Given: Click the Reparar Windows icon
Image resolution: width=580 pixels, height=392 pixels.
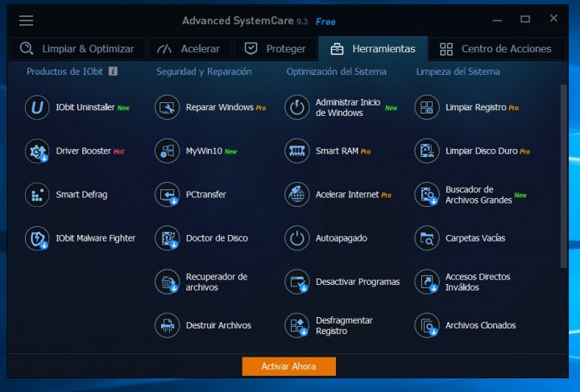Looking at the screenshot, I should click(168, 108).
